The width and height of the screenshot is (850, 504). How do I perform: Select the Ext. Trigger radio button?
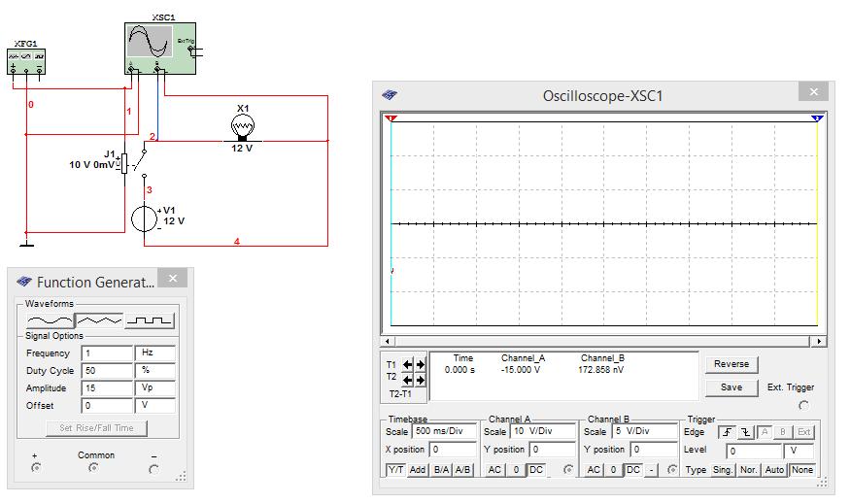(x=804, y=405)
